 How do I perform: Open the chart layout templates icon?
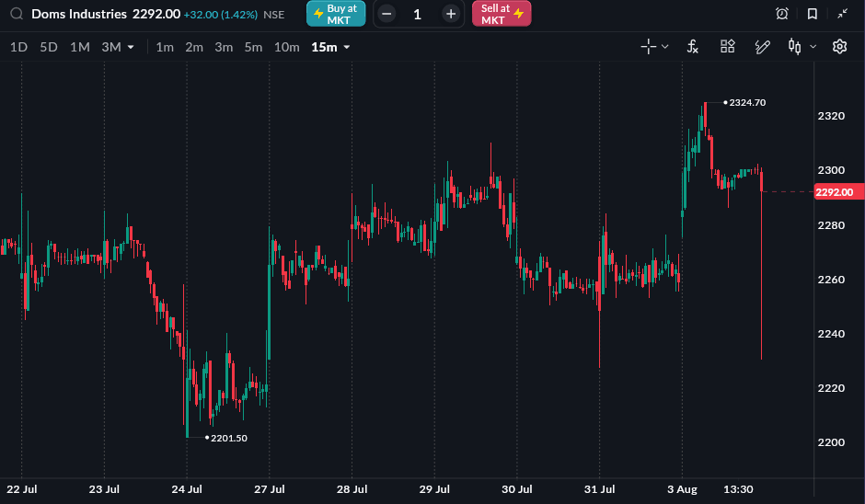pyautogui.click(x=728, y=46)
